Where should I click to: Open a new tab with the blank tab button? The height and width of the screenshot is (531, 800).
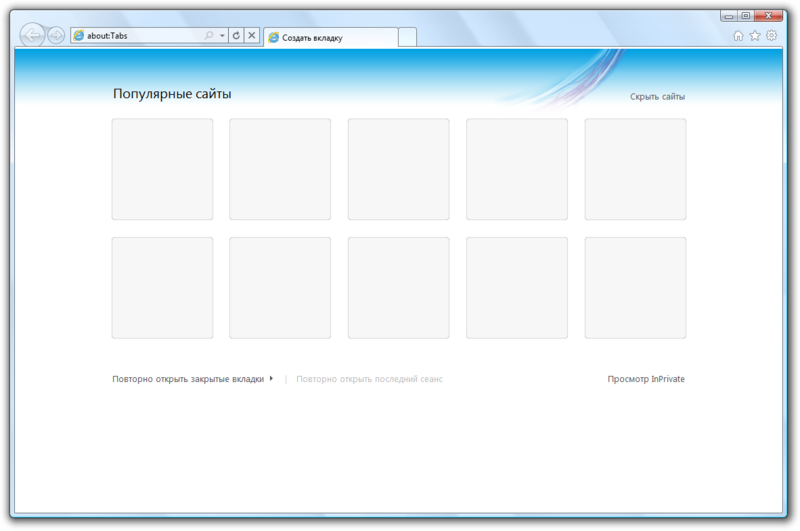pos(407,37)
